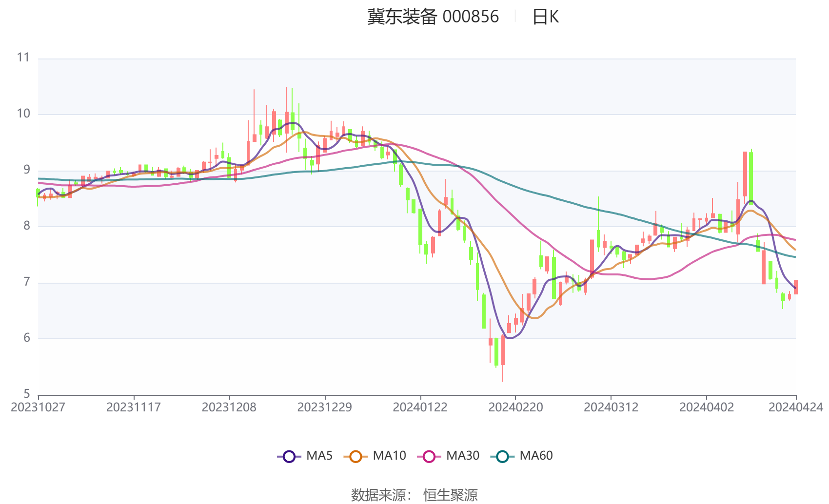Click x-axis date label 20231027
The width and height of the screenshot is (829, 504).
(x=38, y=407)
